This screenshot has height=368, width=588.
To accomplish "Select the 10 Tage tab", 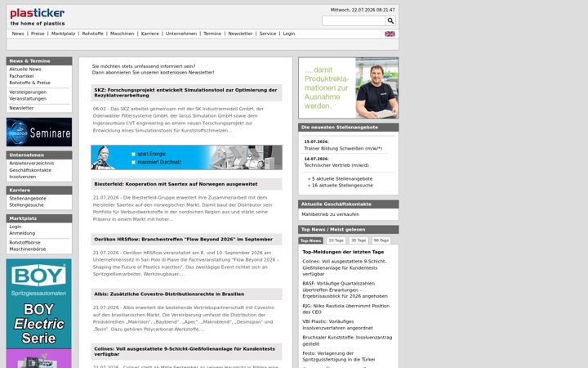I will 336,240.
